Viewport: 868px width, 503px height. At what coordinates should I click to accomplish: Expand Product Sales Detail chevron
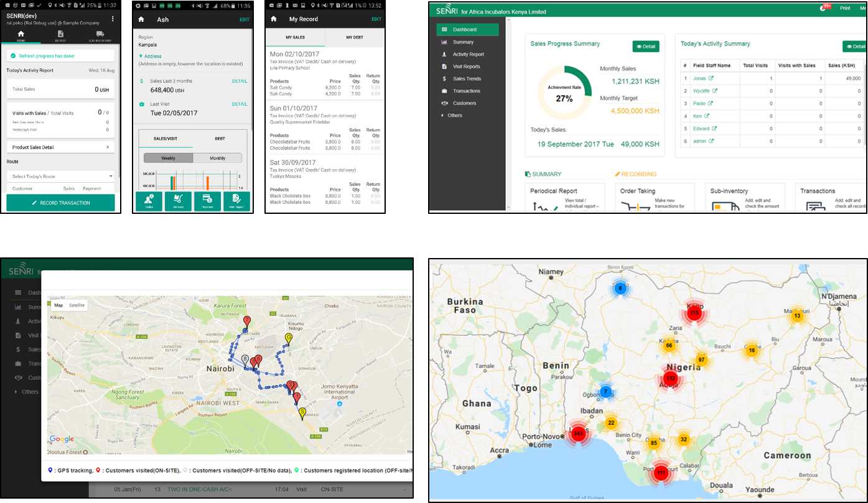[x=108, y=147]
